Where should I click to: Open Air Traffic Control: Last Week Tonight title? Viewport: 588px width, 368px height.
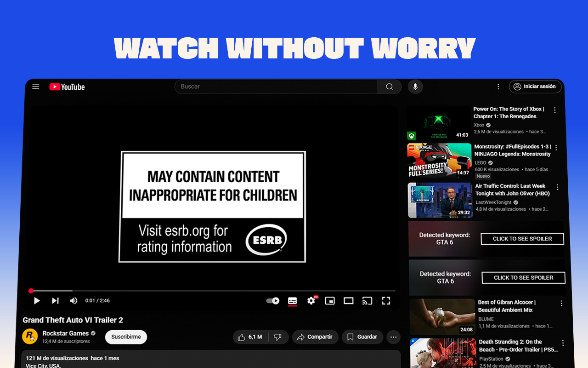pyautogui.click(x=512, y=190)
